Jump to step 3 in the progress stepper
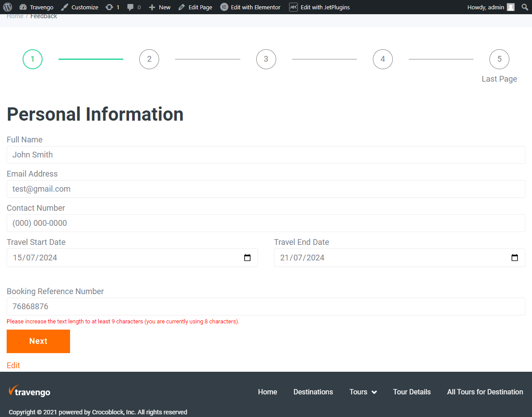The image size is (532, 417). [x=266, y=59]
